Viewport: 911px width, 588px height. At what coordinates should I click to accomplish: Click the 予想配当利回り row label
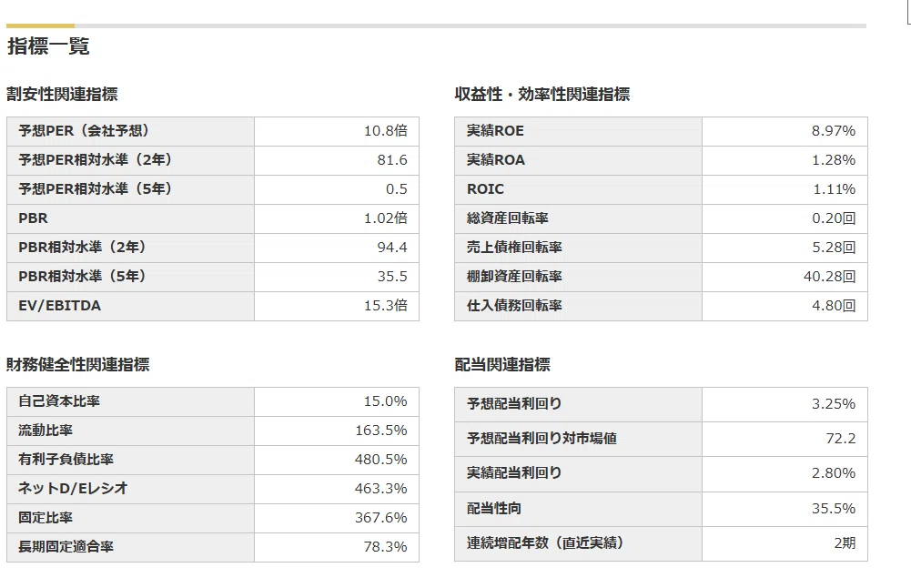pos(514,403)
